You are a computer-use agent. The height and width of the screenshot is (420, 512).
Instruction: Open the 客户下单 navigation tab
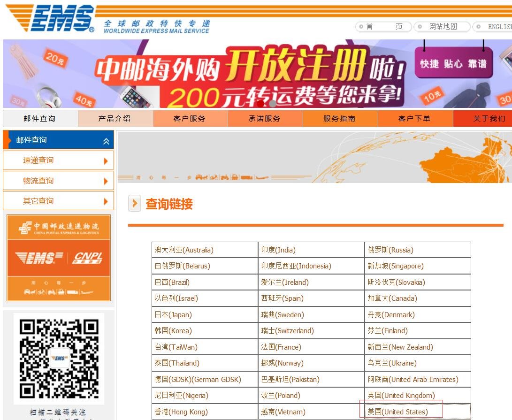(x=415, y=118)
